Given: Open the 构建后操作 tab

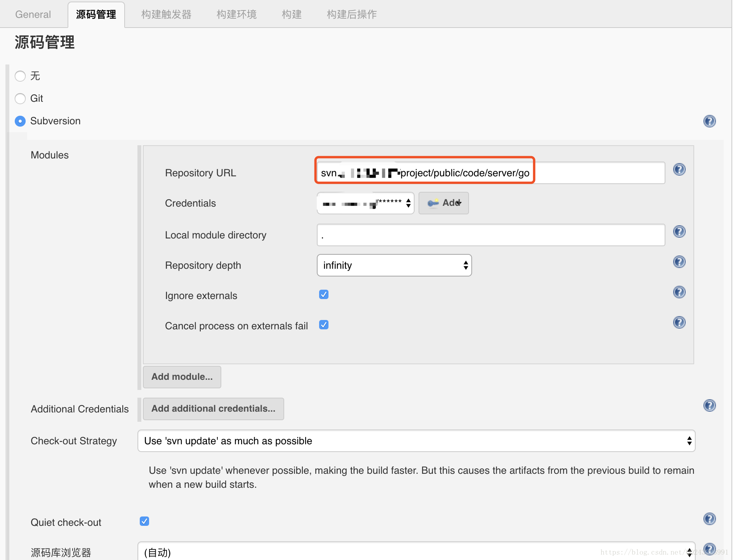Looking at the screenshot, I should tap(351, 15).
